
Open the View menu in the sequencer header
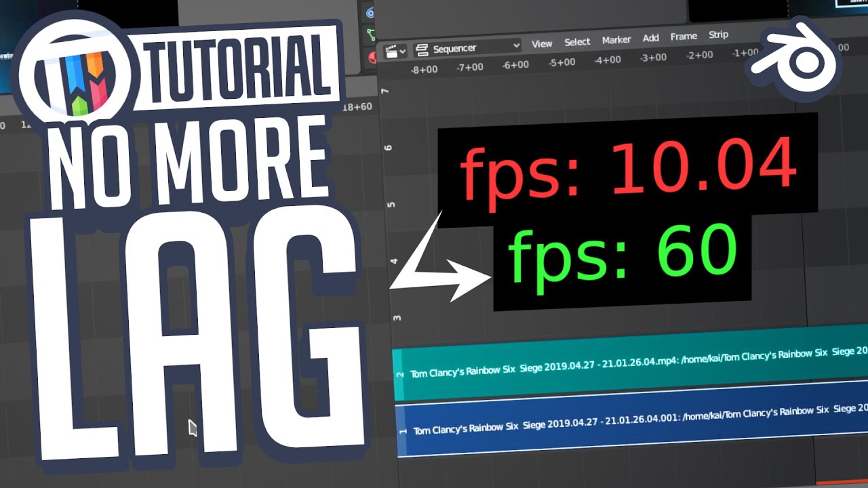point(542,43)
